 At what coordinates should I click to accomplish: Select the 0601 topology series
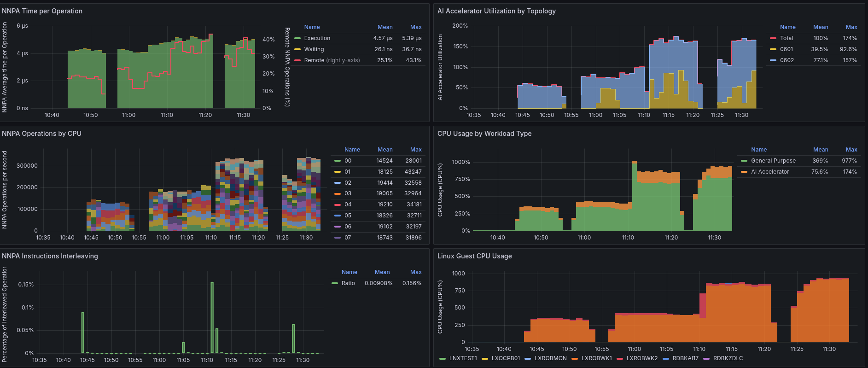coord(786,49)
